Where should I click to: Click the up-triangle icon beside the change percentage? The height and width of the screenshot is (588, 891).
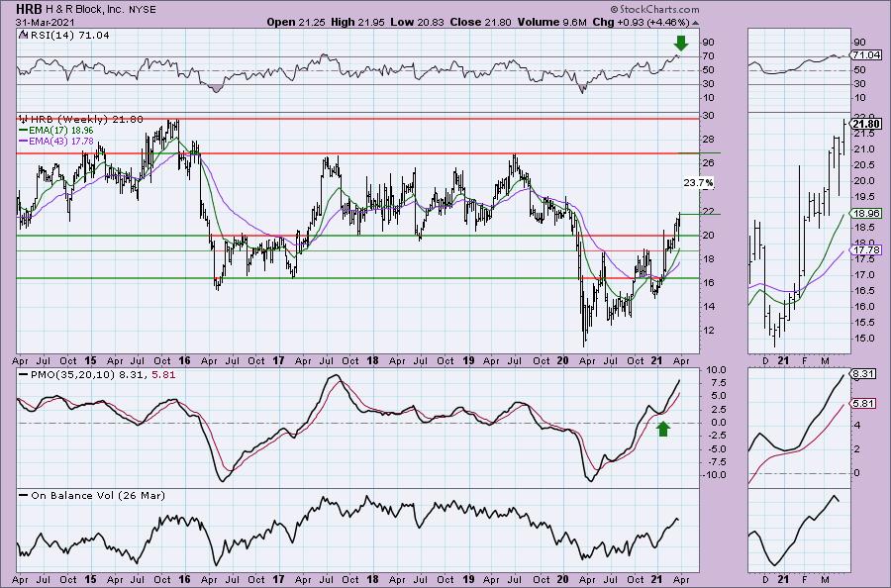pyautogui.click(x=696, y=23)
